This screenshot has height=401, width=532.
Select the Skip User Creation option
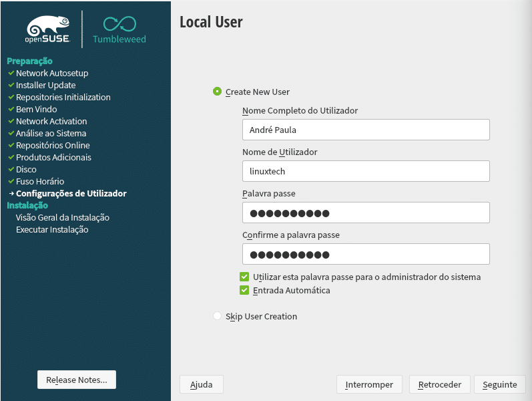217,316
